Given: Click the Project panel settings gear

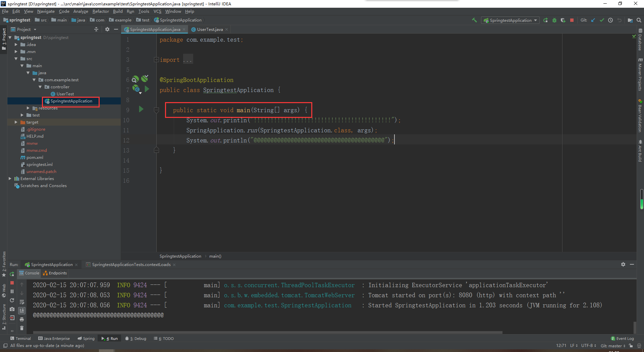Looking at the screenshot, I should pos(107,29).
